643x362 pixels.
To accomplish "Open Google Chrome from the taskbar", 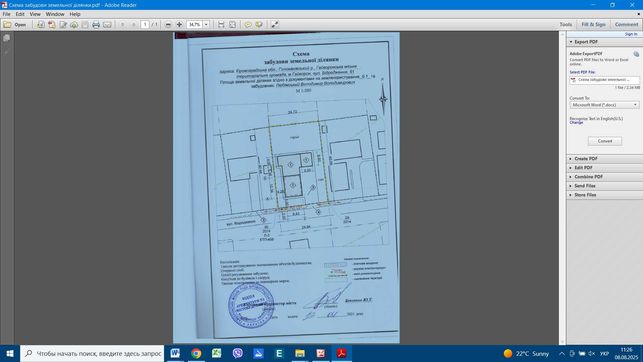I will [x=196, y=353].
